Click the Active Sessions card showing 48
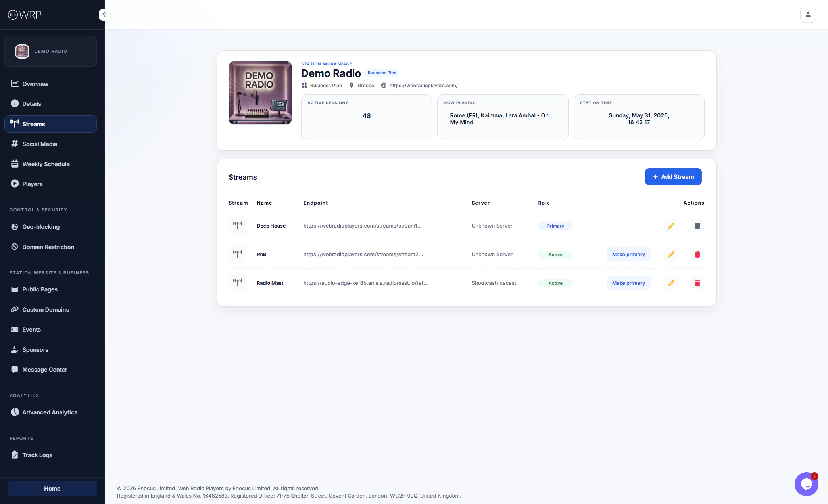This screenshot has height=504, width=828. point(366,117)
